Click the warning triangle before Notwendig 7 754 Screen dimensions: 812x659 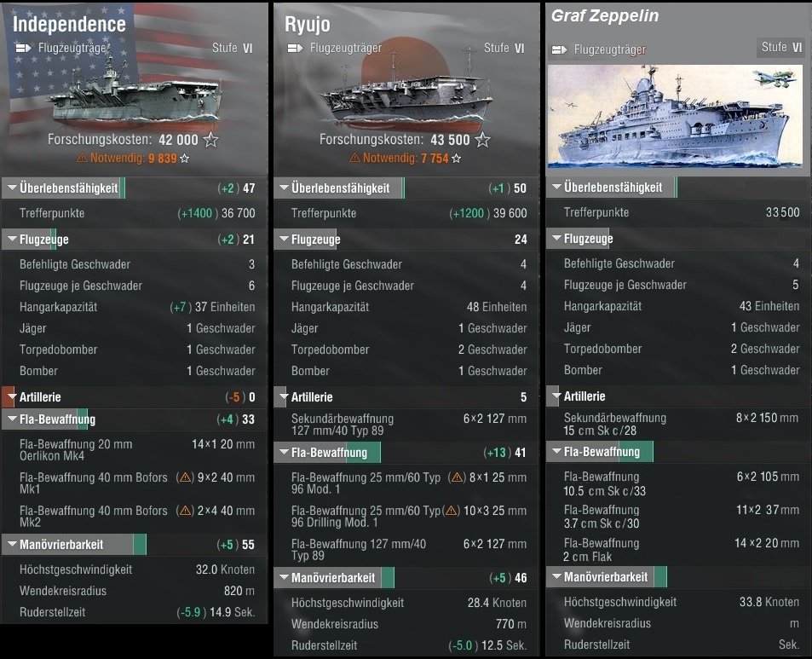point(354,159)
